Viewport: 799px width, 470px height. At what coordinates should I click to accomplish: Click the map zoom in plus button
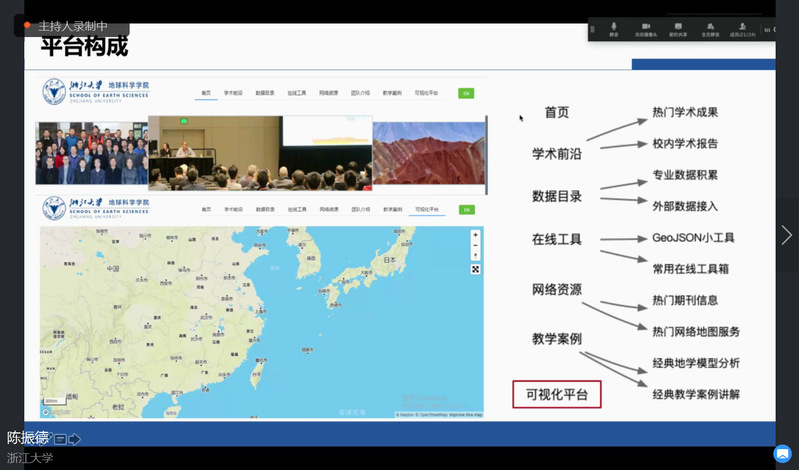click(x=475, y=235)
